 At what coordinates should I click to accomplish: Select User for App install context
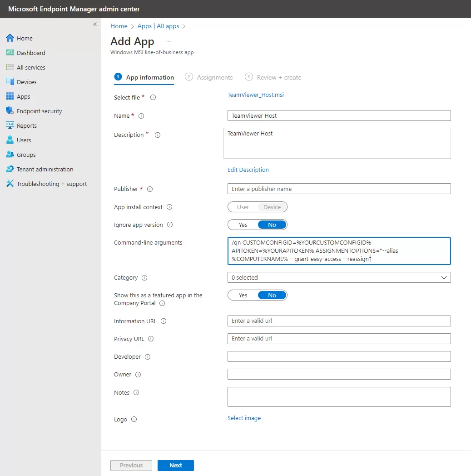(243, 207)
